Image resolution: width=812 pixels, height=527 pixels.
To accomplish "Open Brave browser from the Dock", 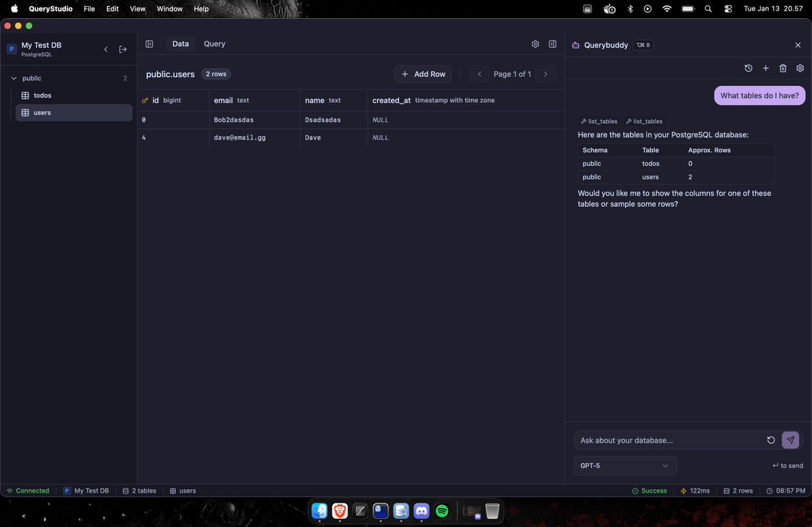I will click(340, 511).
